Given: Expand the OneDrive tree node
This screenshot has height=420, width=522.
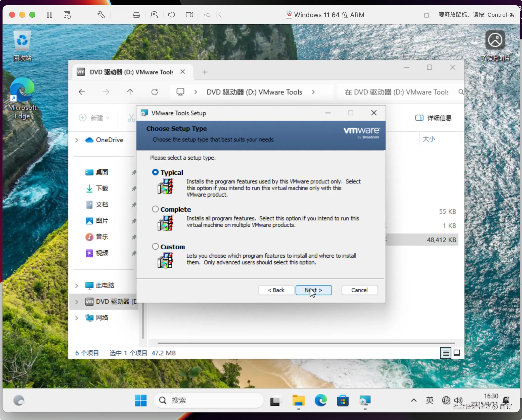Looking at the screenshot, I should (x=77, y=140).
